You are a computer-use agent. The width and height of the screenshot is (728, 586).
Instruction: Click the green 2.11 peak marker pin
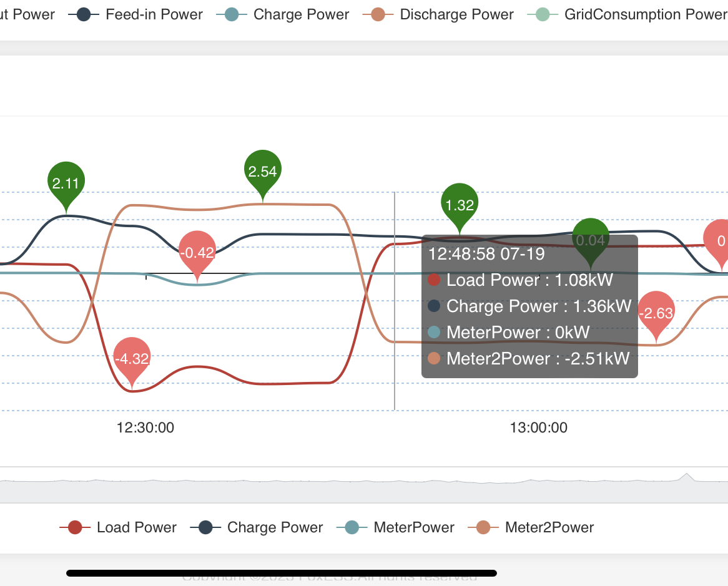tap(66, 182)
